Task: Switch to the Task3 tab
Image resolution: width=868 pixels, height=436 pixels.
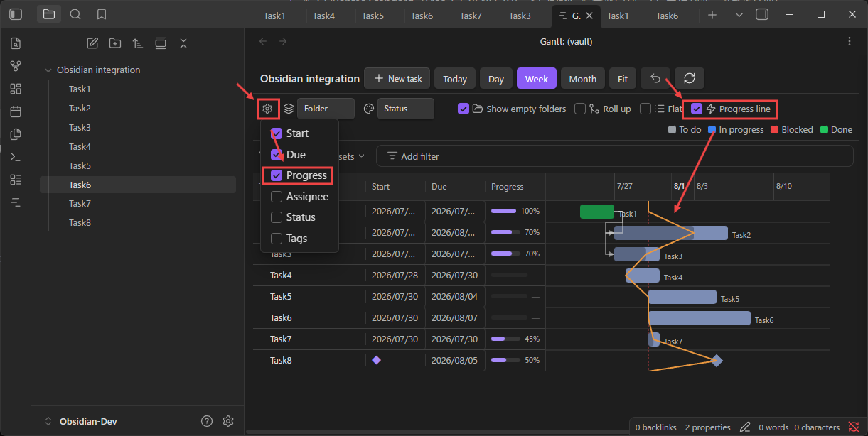Action: [520, 16]
